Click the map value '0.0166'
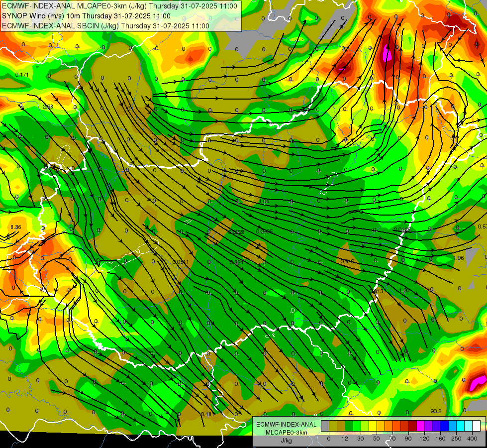487x448 pixels. [402, 230]
